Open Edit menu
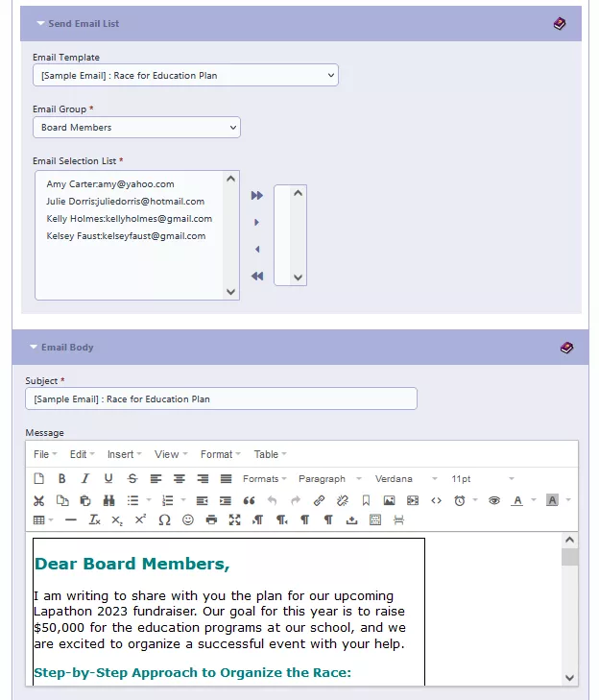This screenshot has height=700, width=599. click(x=83, y=454)
